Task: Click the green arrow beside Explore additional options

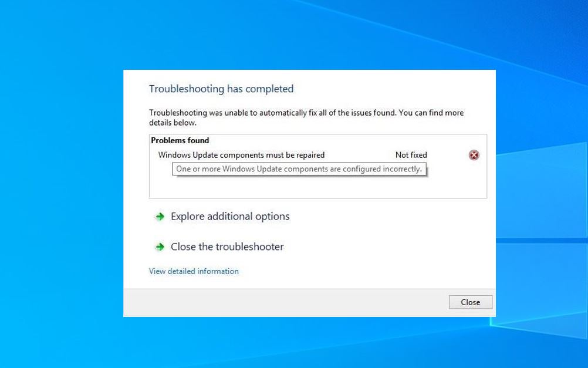Action: (160, 217)
